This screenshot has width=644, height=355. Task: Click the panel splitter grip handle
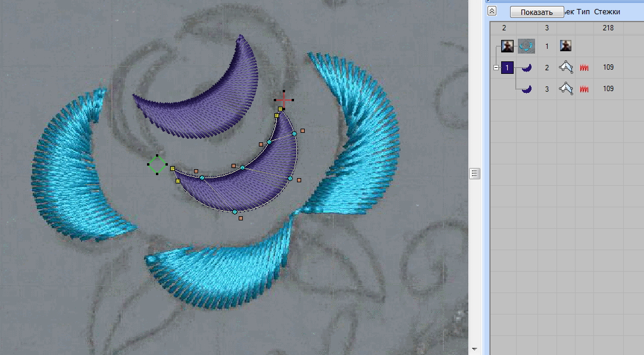[474, 173]
